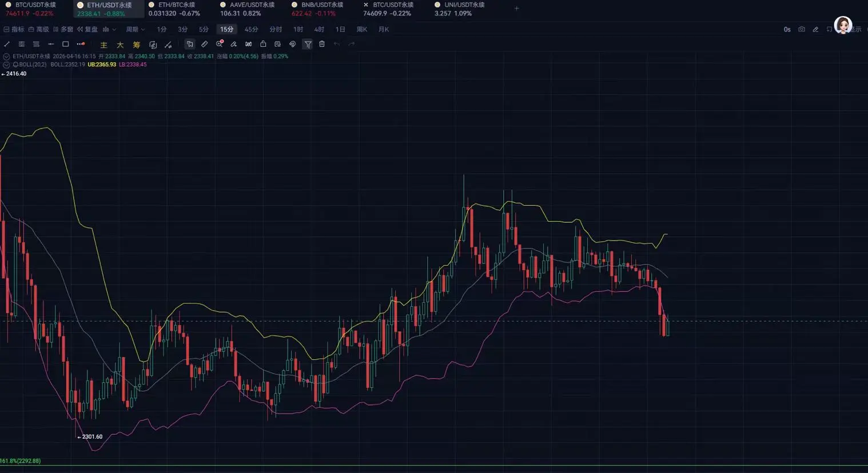Click the yellow 筹 chip distribution button
This screenshot has width=868, height=473.
[x=137, y=45]
